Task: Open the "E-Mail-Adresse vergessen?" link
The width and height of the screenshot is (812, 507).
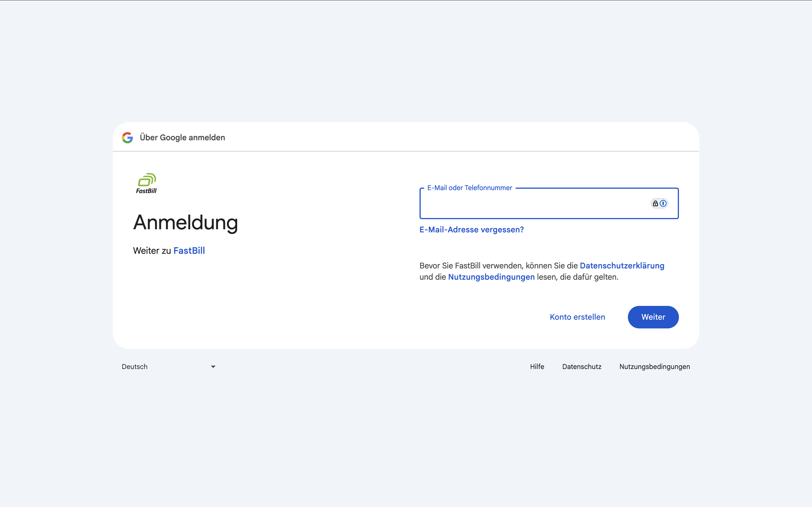Action: coord(471,230)
